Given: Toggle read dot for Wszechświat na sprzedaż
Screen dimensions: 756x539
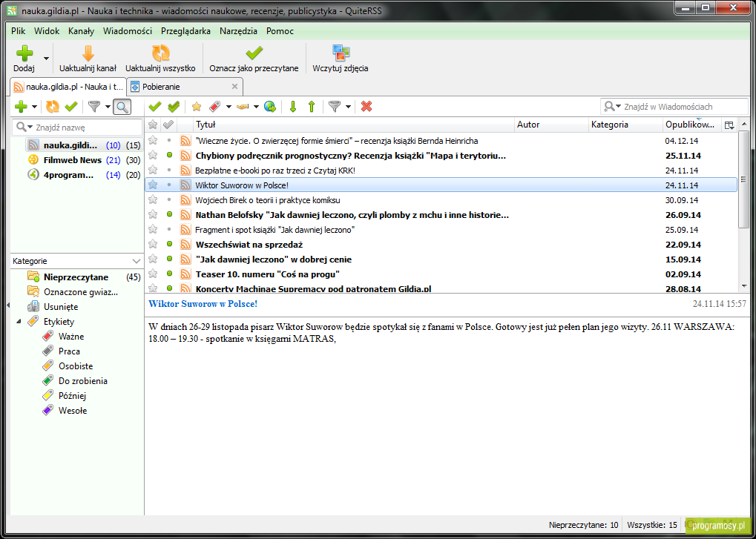Looking at the screenshot, I should coord(169,244).
